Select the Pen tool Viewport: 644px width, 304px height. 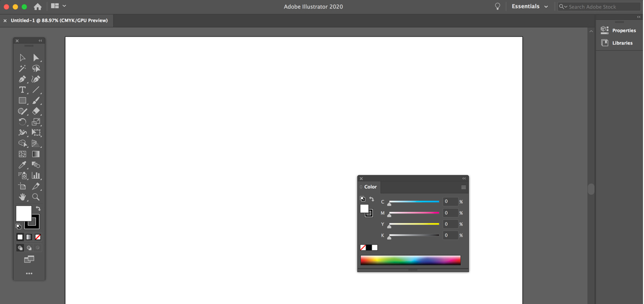(22, 79)
